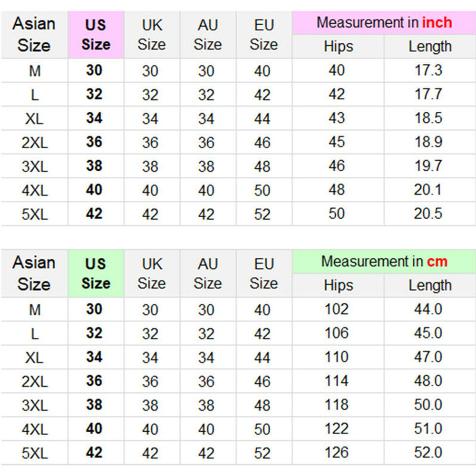
Task: Pick the 20.1 length value
Action: pos(428,190)
